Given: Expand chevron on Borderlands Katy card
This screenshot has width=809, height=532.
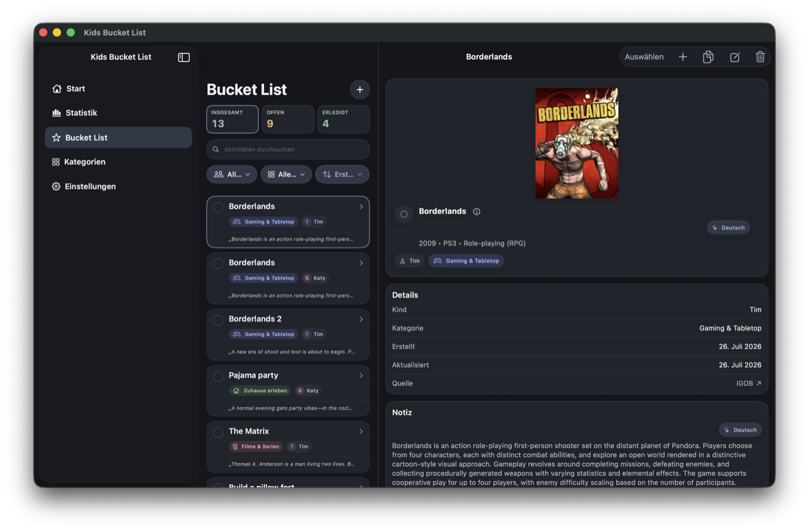Looking at the screenshot, I should click(361, 263).
